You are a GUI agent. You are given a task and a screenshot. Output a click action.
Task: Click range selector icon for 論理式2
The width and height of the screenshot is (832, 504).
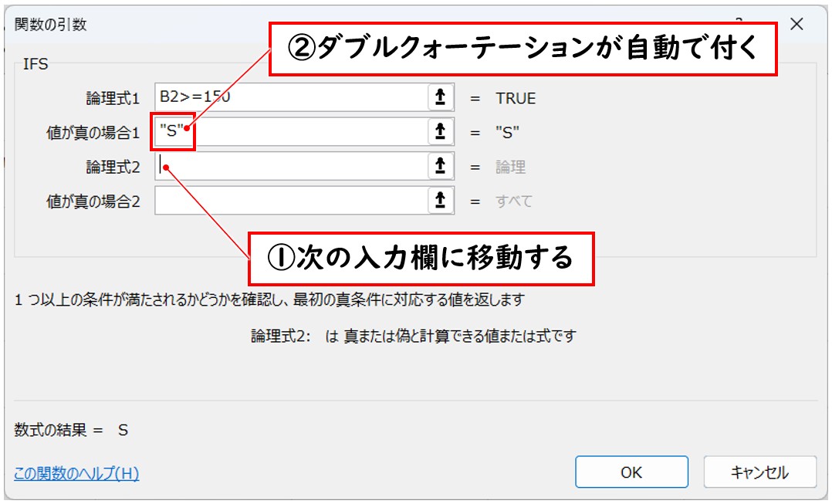(441, 166)
